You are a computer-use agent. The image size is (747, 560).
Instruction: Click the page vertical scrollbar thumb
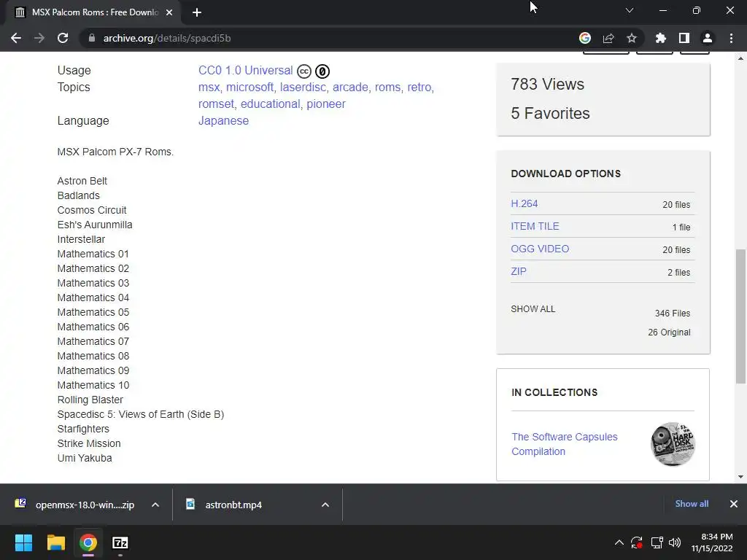point(740,316)
